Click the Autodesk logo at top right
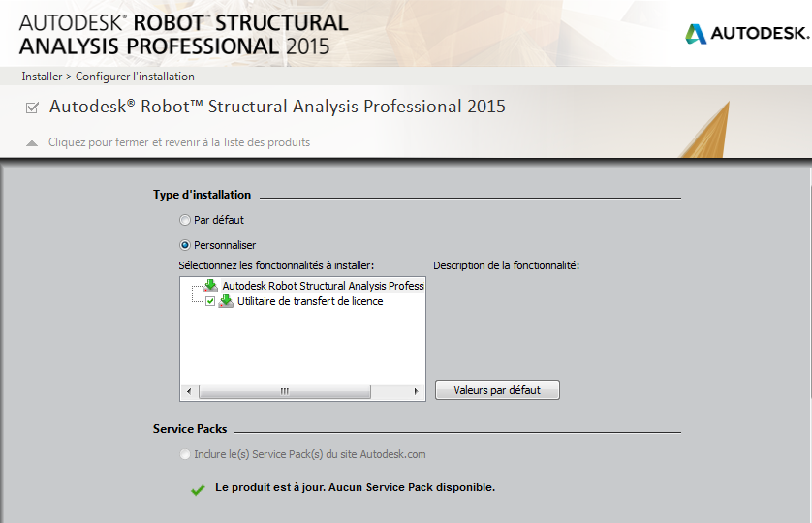 tap(747, 34)
